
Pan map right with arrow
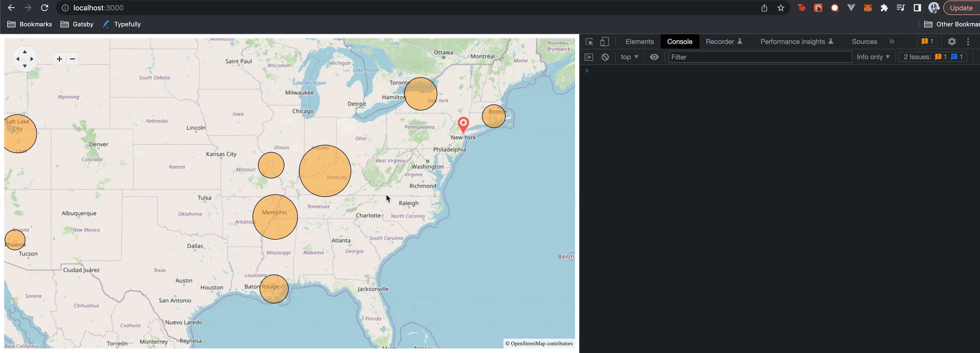[32, 59]
